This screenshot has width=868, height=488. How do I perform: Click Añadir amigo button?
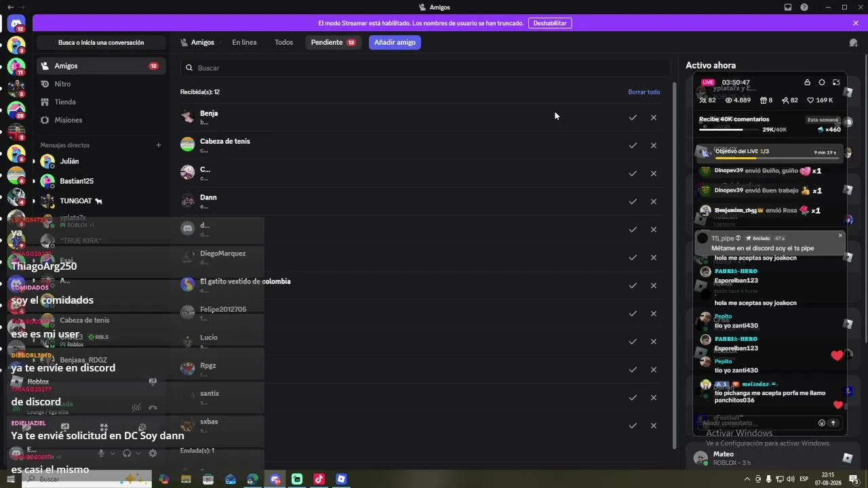tap(395, 42)
